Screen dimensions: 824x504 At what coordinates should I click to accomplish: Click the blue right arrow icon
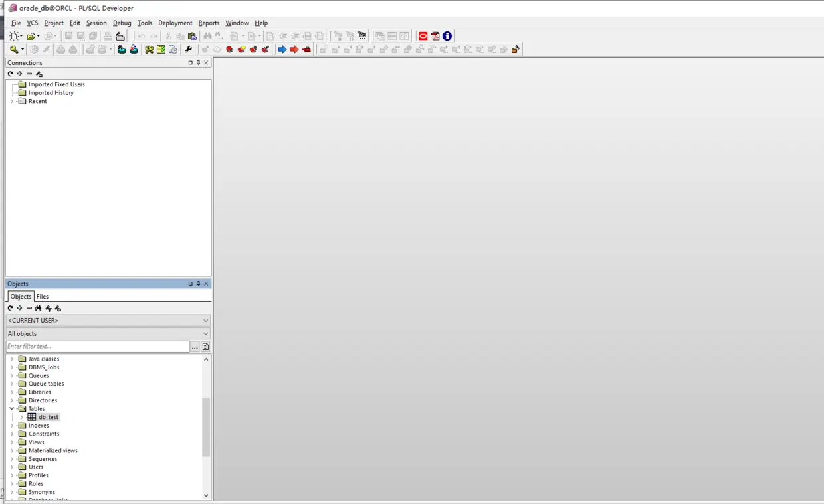click(x=282, y=49)
